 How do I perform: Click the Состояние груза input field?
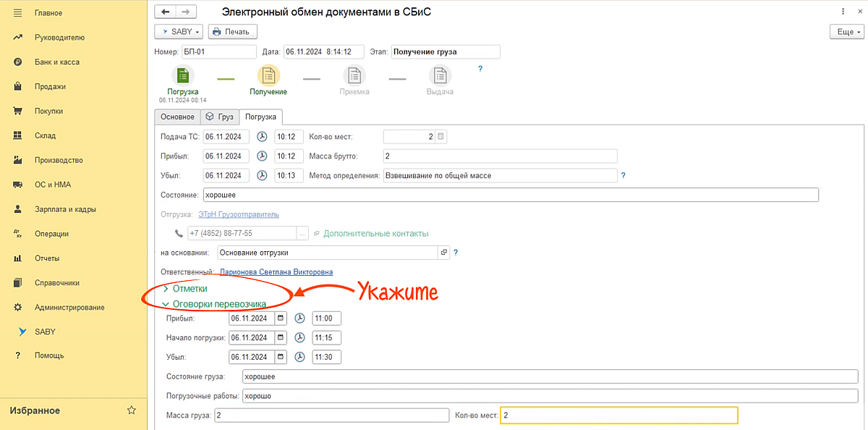[x=550, y=376]
